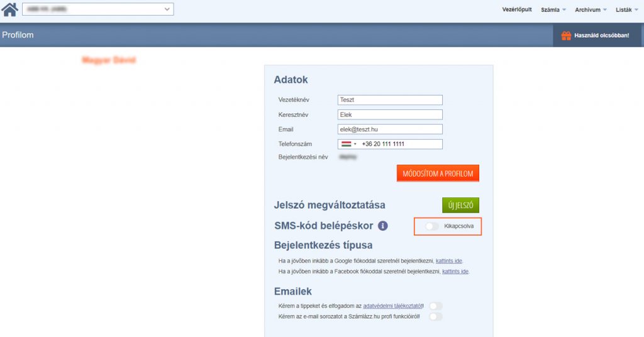644x337 pixels.
Task: Toggle the Számlázz.hu profi email series switch
Action: pos(435,316)
